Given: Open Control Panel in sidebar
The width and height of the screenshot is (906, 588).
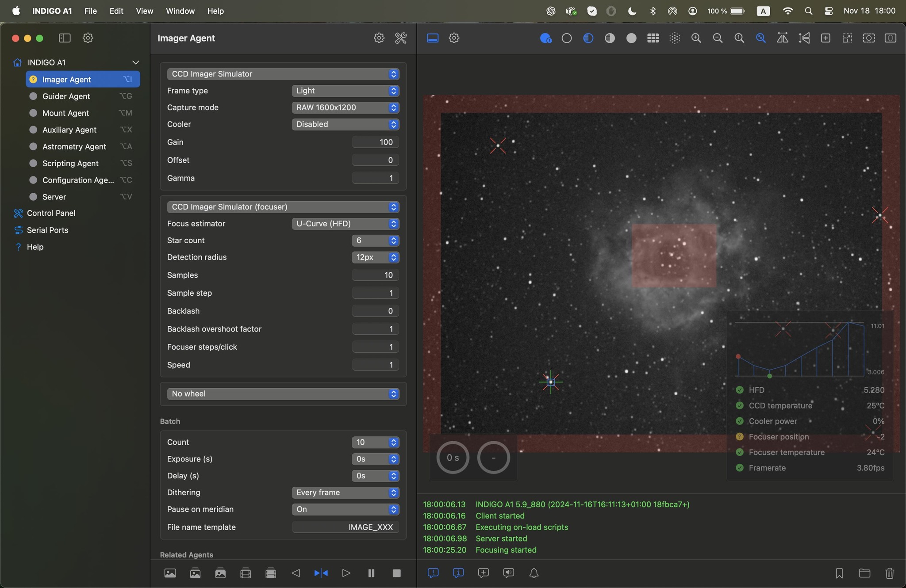Looking at the screenshot, I should 51,213.
